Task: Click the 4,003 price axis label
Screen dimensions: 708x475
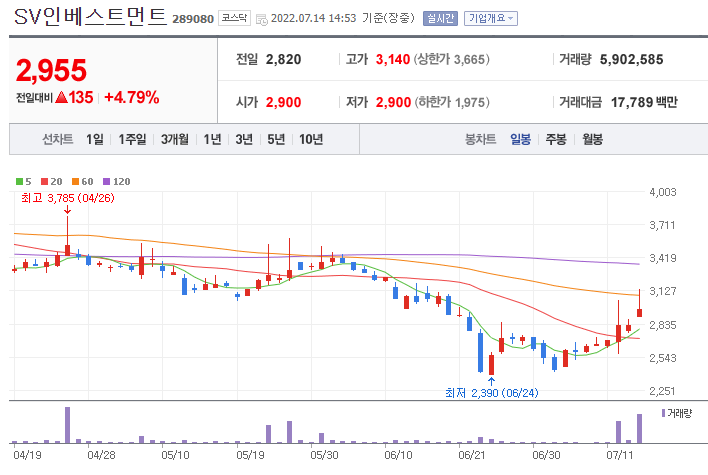Action: (663, 192)
